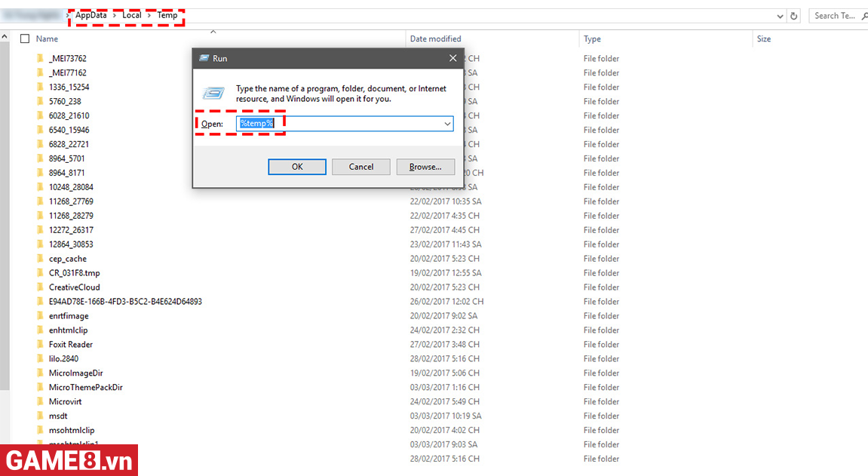The image size is (868, 476).
Task: Expand the chevron between AppData and Local
Action: [115, 16]
